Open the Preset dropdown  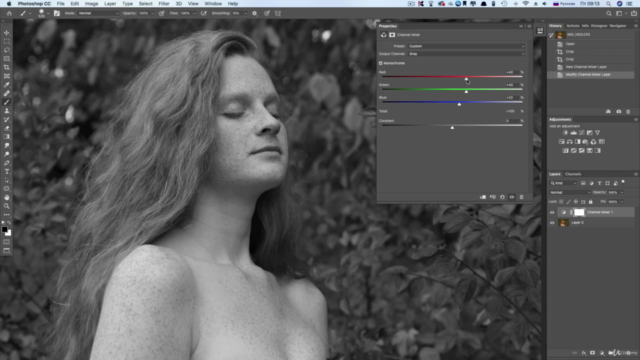(x=466, y=46)
